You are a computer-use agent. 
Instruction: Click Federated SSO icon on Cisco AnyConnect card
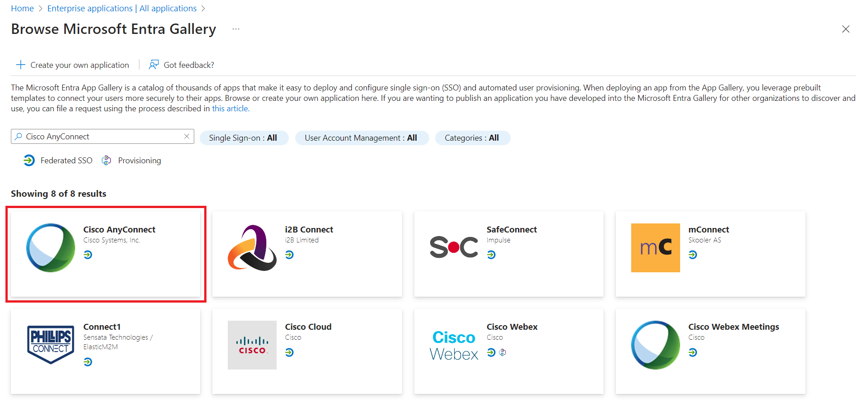[x=88, y=255]
